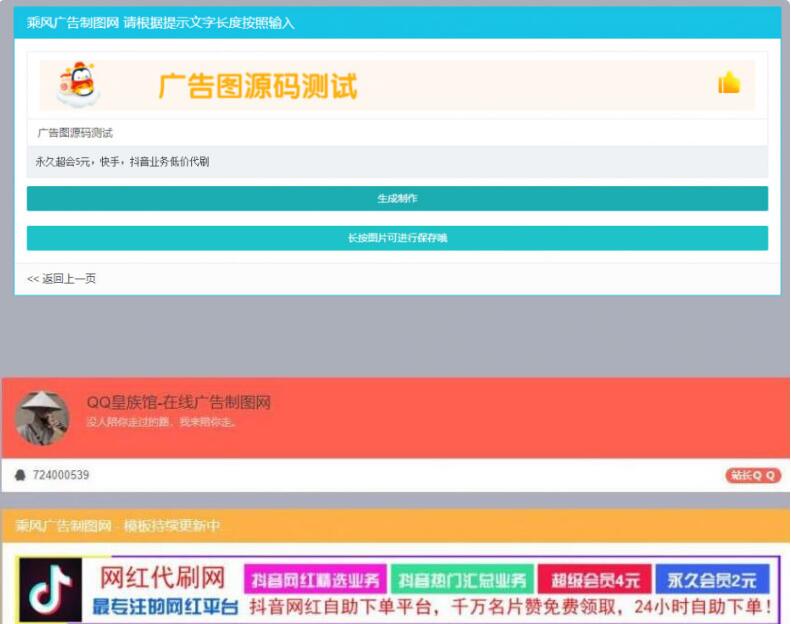Open the straw-hat profile avatar

42,417
